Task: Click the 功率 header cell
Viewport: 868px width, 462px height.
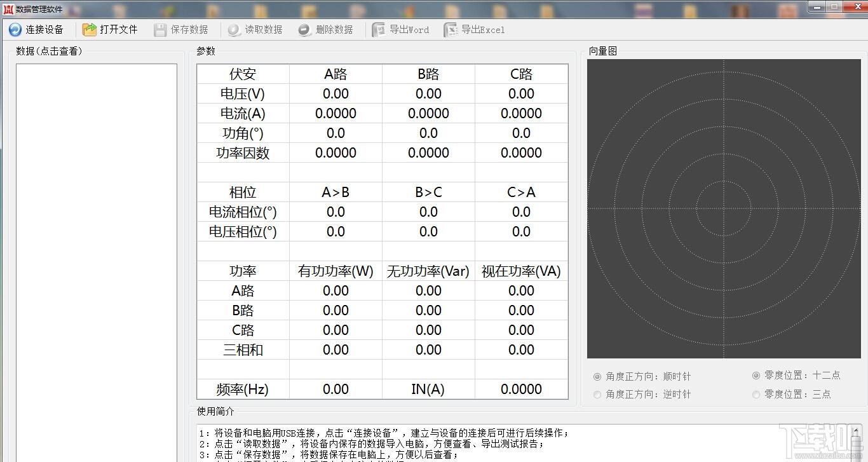Action: 243,271
